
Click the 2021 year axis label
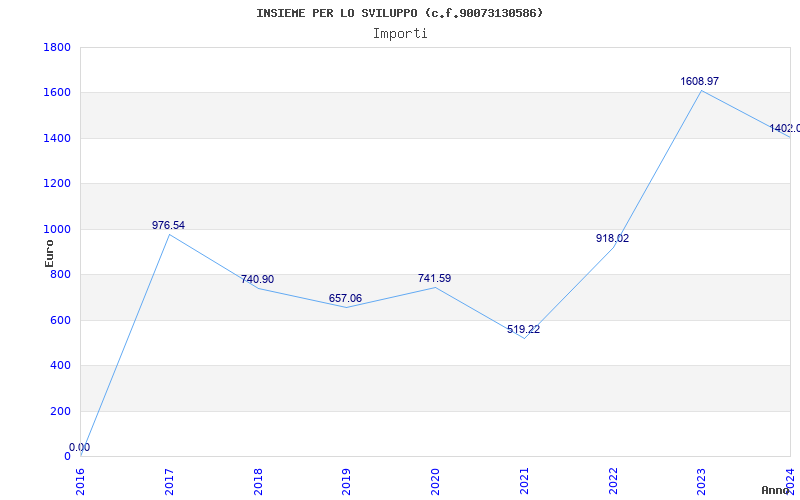tap(524, 482)
